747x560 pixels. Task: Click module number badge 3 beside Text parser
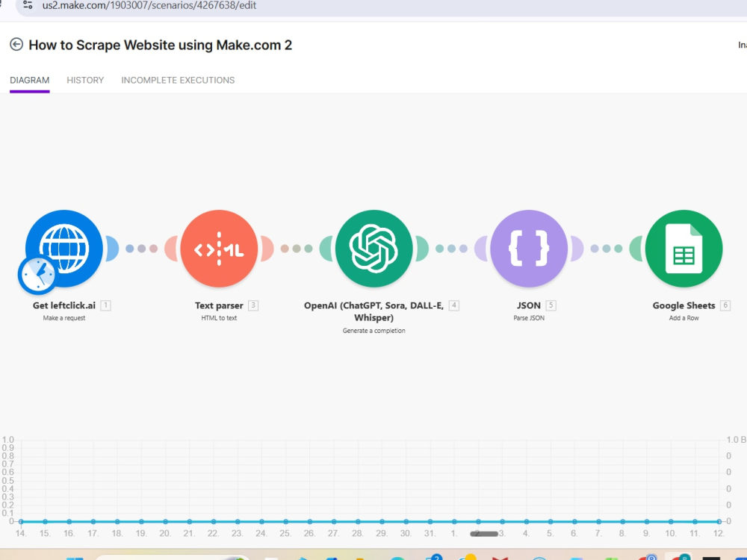tap(253, 305)
